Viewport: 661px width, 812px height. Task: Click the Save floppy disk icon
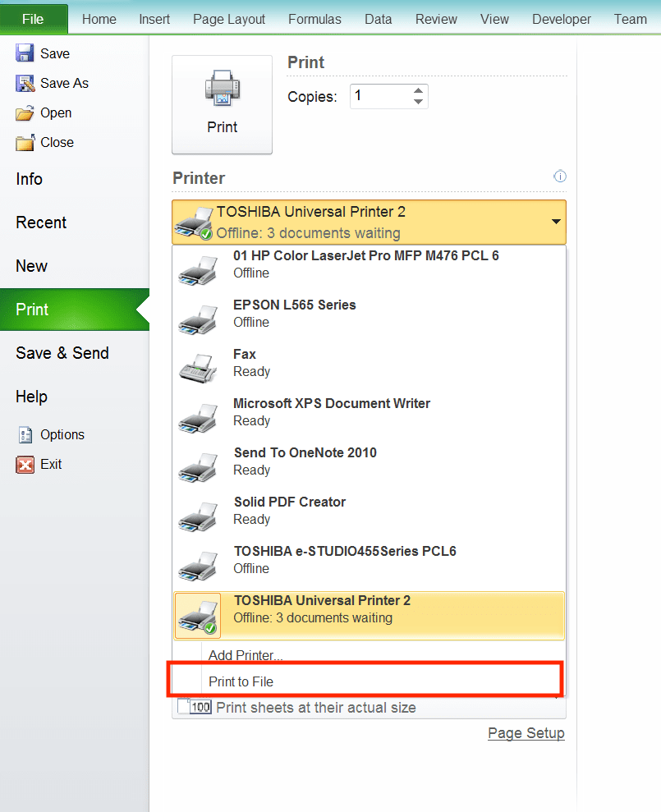click(25, 53)
